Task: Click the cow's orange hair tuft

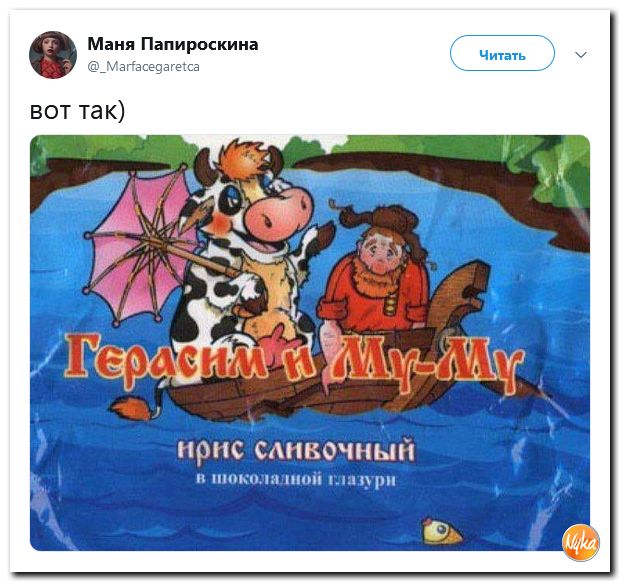Action: tap(248, 159)
